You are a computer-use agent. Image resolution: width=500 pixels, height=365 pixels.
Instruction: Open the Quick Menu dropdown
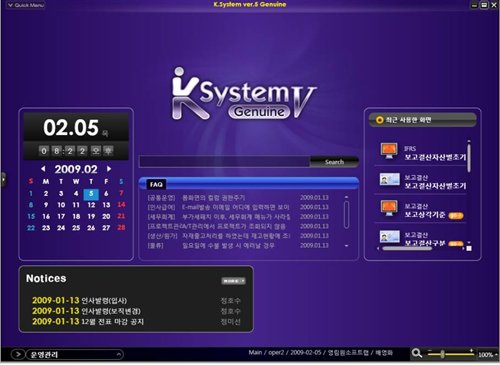tap(26, 5)
